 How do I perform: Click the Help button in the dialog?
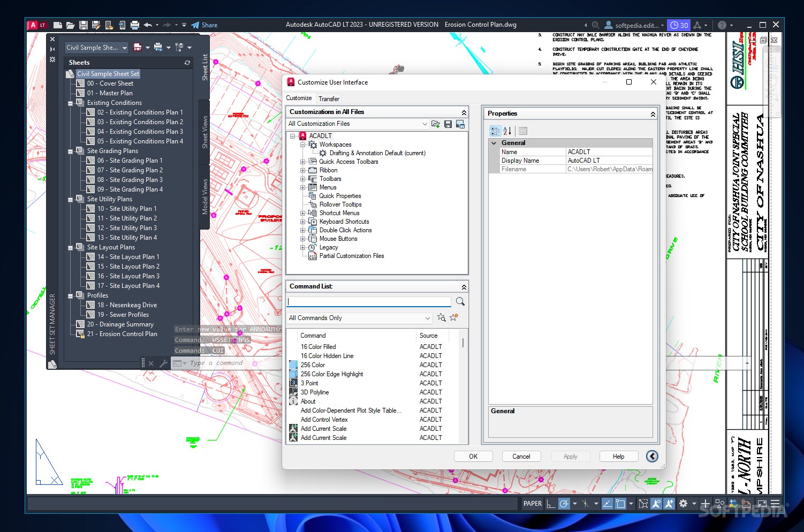(x=619, y=457)
